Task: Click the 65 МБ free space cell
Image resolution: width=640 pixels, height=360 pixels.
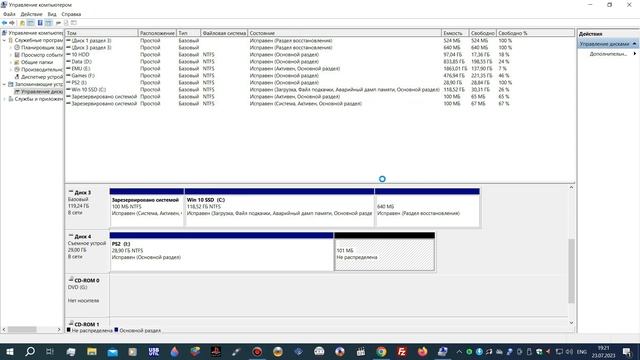Action: tap(478, 96)
